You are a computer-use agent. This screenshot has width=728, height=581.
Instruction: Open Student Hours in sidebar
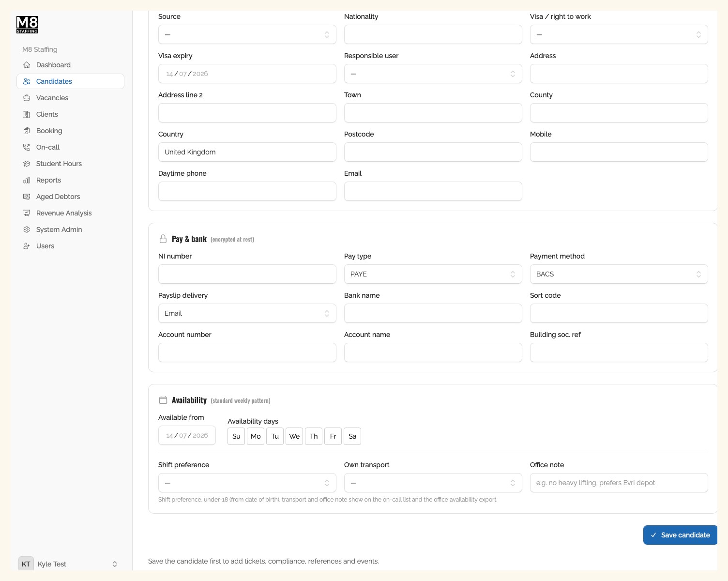point(70,164)
